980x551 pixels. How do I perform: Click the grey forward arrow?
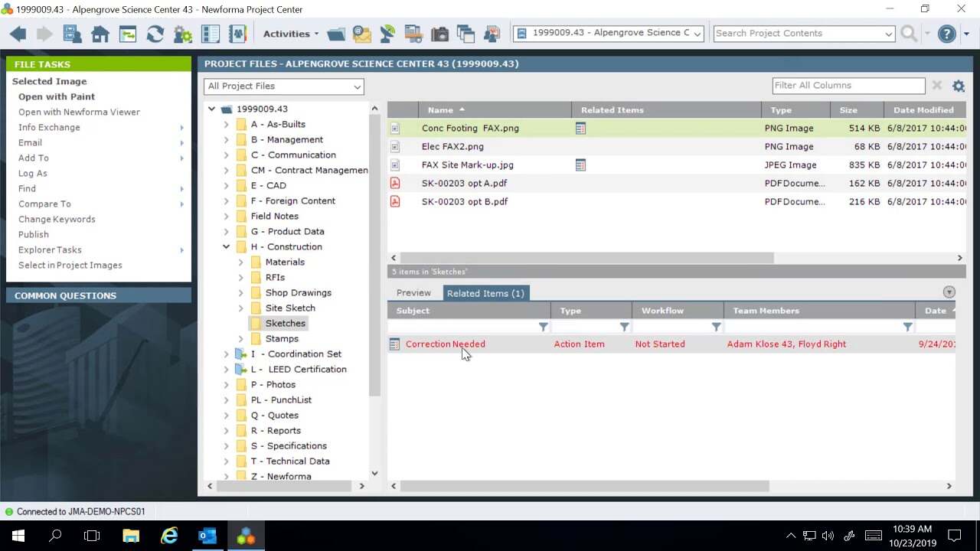(x=44, y=34)
